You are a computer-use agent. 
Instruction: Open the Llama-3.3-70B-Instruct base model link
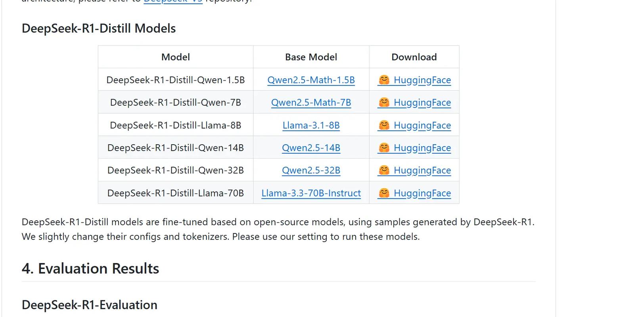[311, 193]
